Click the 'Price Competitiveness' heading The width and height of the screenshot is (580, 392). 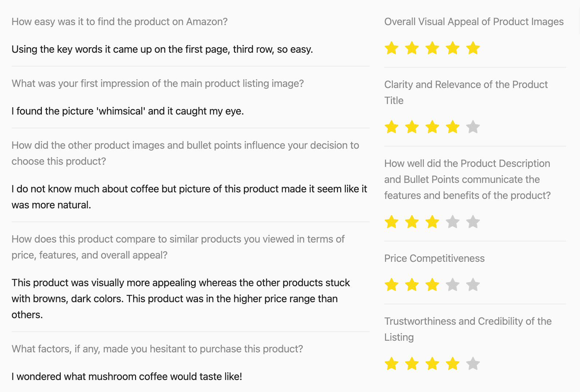point(434,259)
